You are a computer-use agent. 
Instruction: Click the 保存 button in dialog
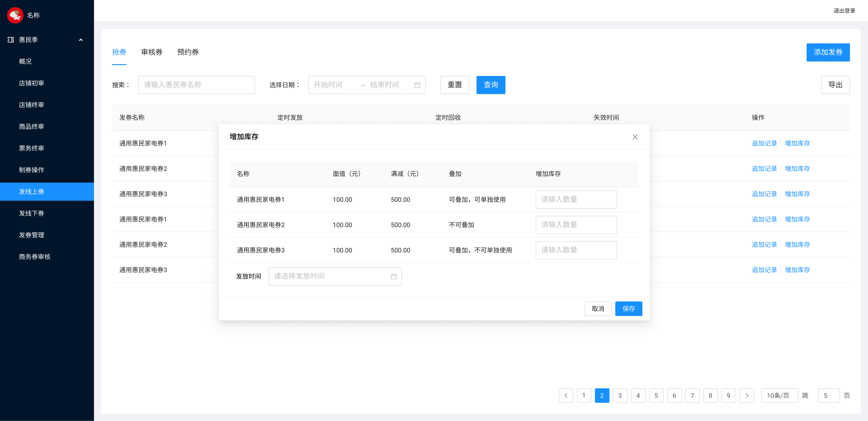point(628,308)
